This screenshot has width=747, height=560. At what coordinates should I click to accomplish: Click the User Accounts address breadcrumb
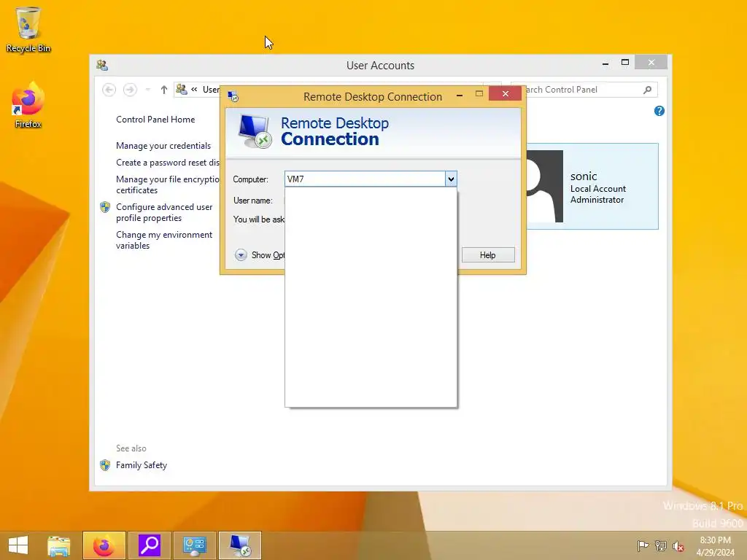point(211,90)
